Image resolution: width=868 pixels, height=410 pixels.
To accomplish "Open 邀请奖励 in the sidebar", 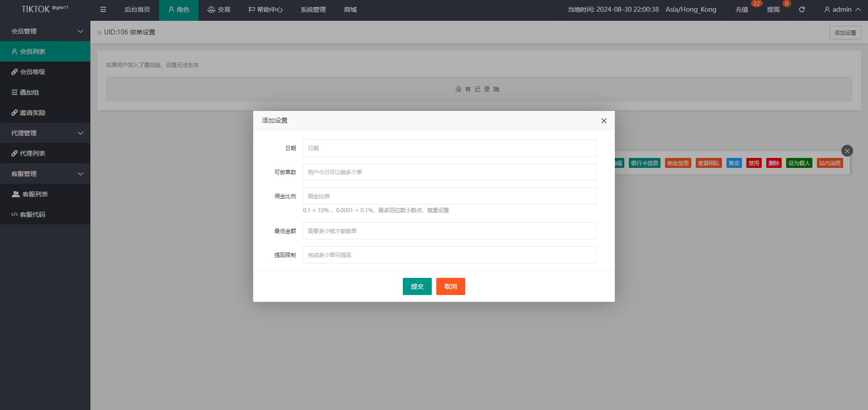I will click(x=45, y=113).
